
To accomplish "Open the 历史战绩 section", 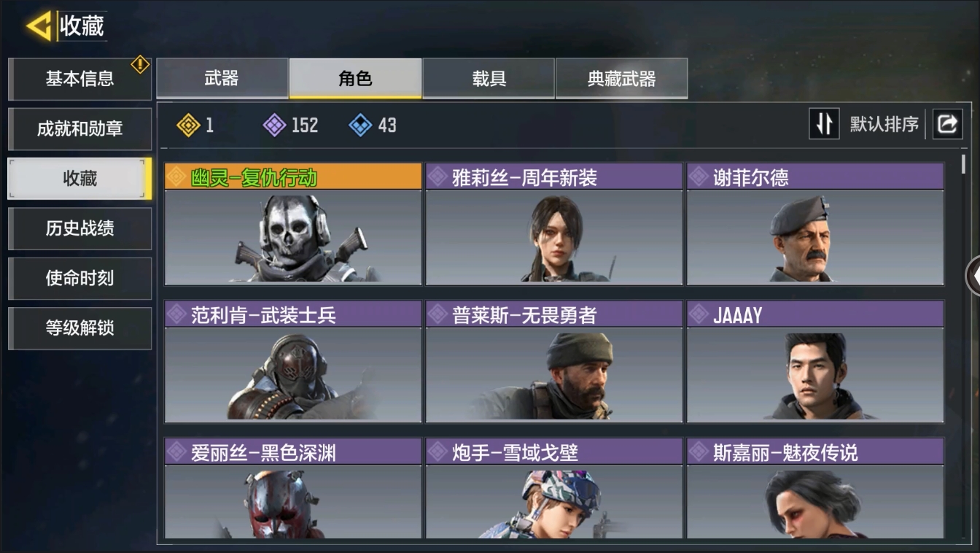I will point(79,228).
